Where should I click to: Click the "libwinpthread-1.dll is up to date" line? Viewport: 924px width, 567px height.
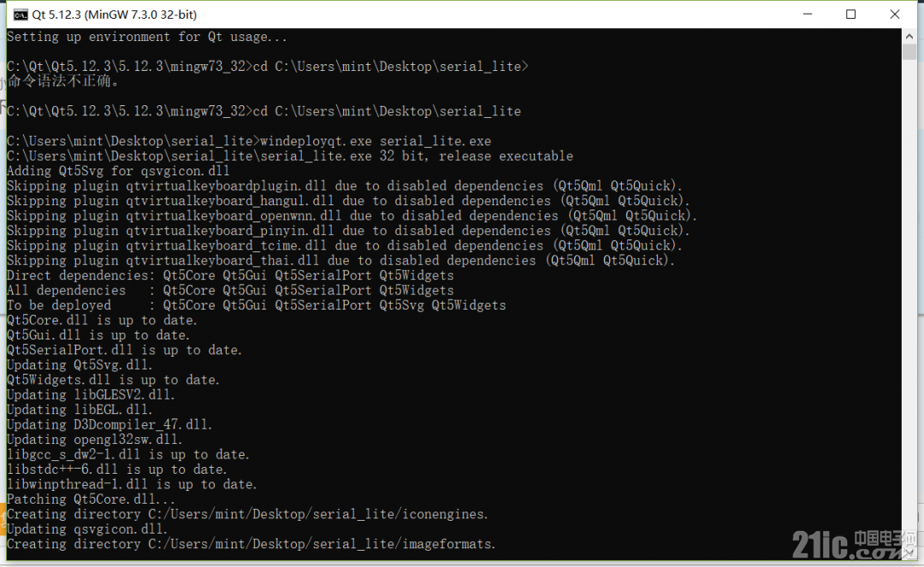[x=132, y=484]
